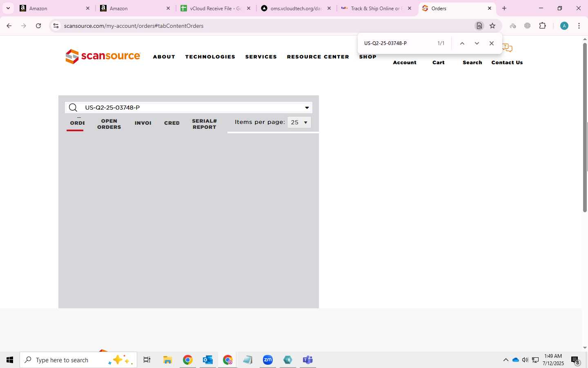
Task: Open the OneDrive tray icon
Action: point(515,360)
